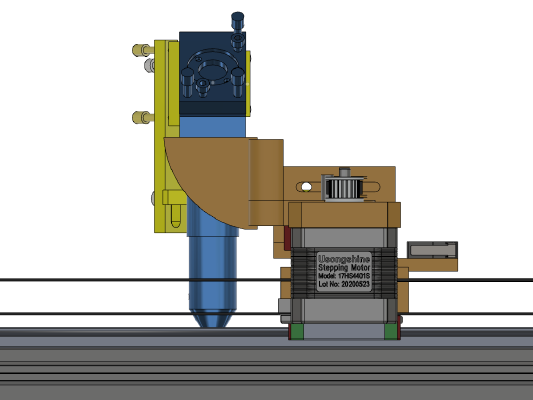The width and height of the screenshot is (533, 400).
Task: Pick the upper brass thumbscrew on yellow plate
Action: point(143,50)
